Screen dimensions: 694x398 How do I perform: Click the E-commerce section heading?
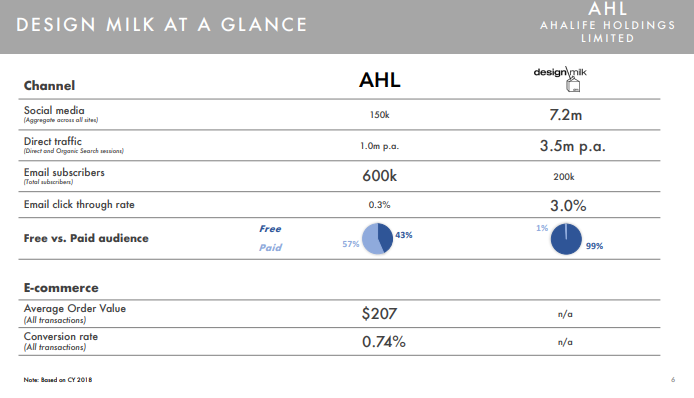click(x=61, y=288)
